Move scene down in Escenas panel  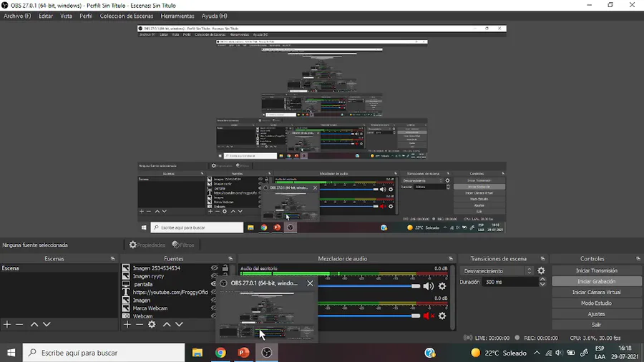tap(47, 324)
